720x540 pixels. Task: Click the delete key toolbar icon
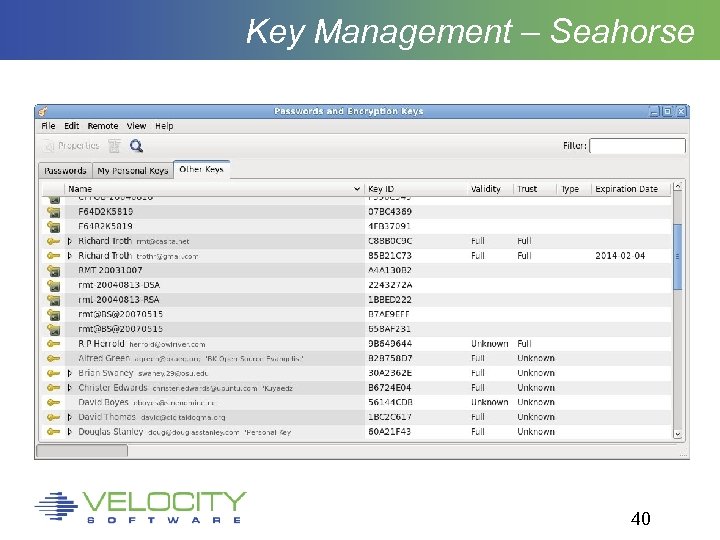114,146
